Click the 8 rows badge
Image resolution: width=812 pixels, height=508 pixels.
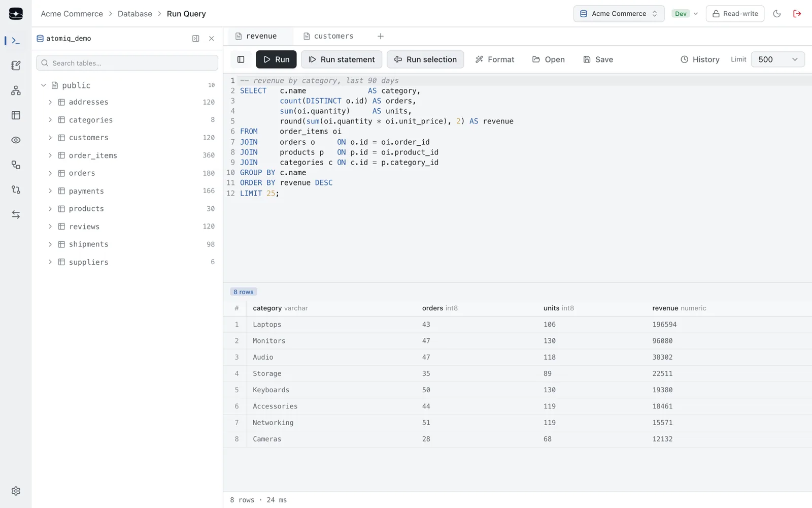[x=244, y=292]
